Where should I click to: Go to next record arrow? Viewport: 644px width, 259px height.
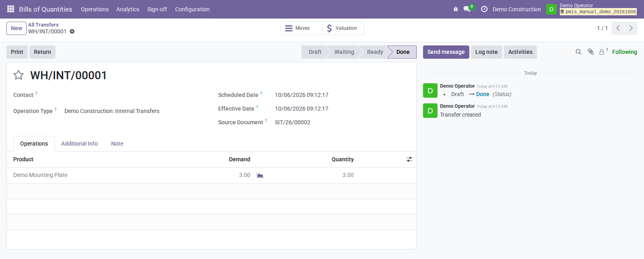(x=631, y=28)
